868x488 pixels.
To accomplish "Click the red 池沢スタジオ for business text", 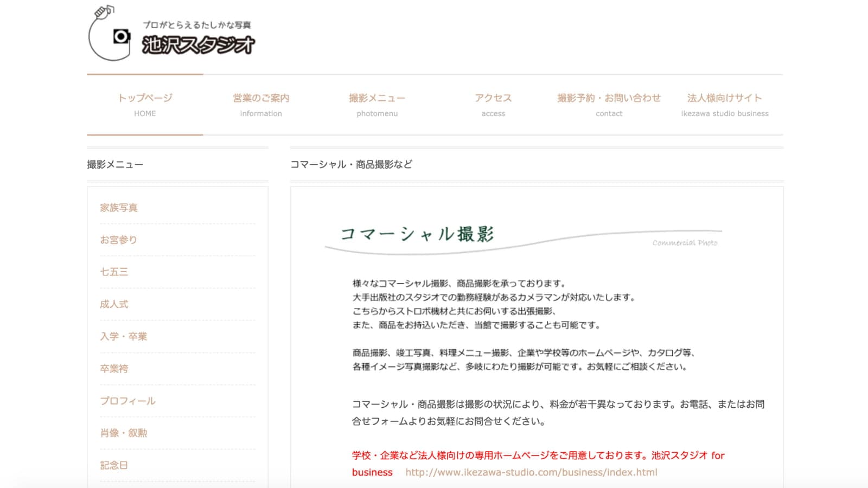I will [687, 455].
